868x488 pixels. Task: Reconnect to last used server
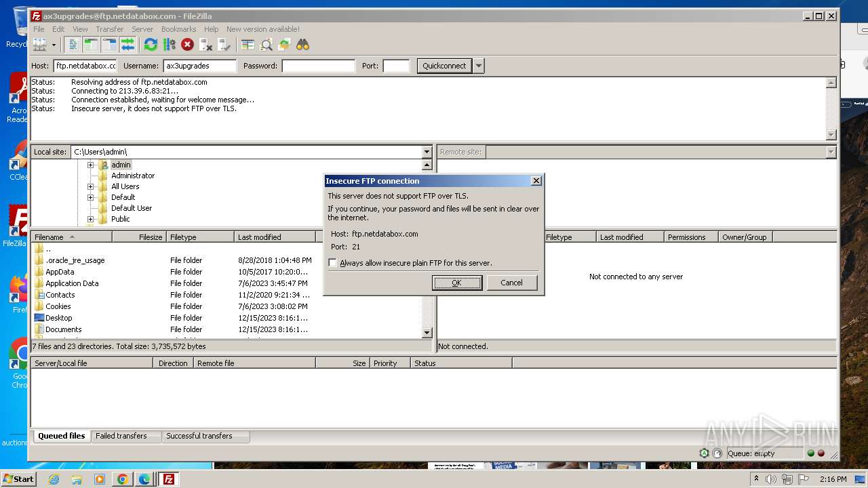(x=224, y=45)
